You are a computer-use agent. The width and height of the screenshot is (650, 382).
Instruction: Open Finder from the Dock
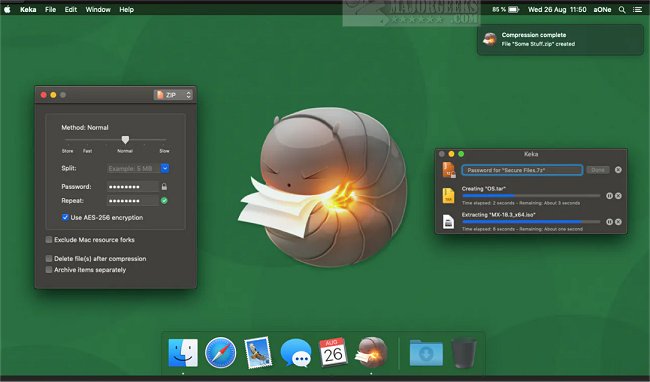[183, 353]
